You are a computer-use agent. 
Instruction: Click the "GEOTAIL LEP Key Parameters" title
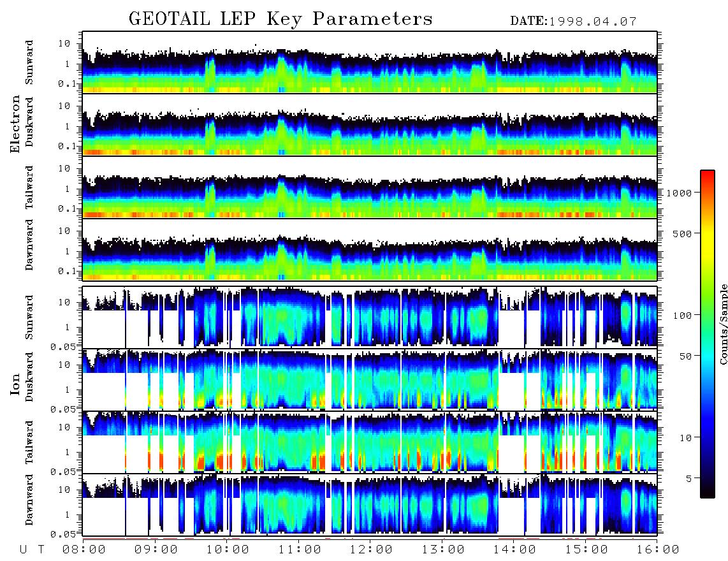pyautogui.click(x=280, y=19)
